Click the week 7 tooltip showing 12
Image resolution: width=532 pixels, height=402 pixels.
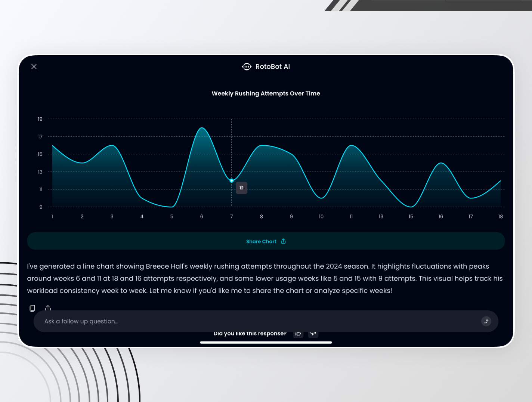(241, 188)
